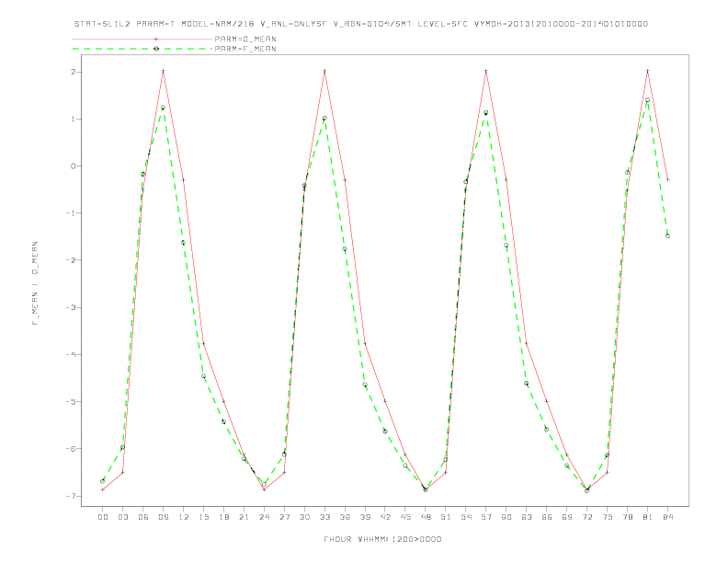This screenshot has height=563, width=728.
Task: Click the x-axis tick label 06
Action: (x=143, y=517)
